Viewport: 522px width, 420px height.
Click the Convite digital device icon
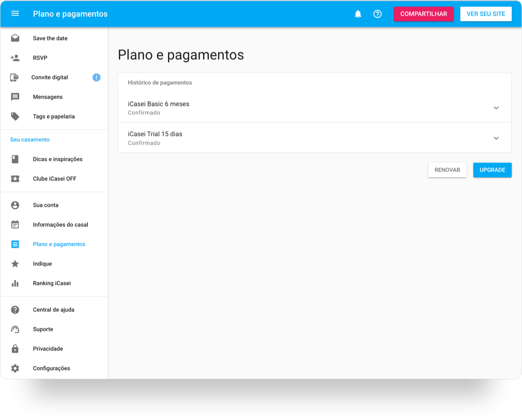pos(14,77)
